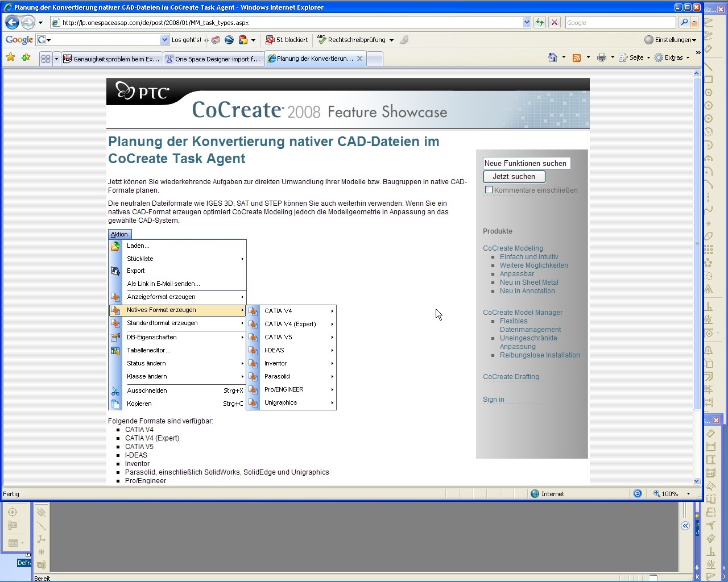Select the Line tool in the CAD toolbar

tap(709, 66)
